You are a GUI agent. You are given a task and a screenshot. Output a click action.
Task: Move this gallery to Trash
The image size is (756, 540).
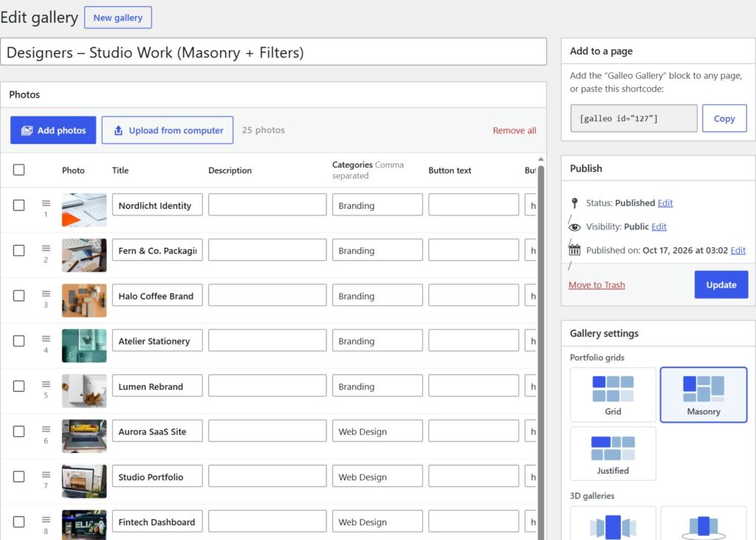597,285
